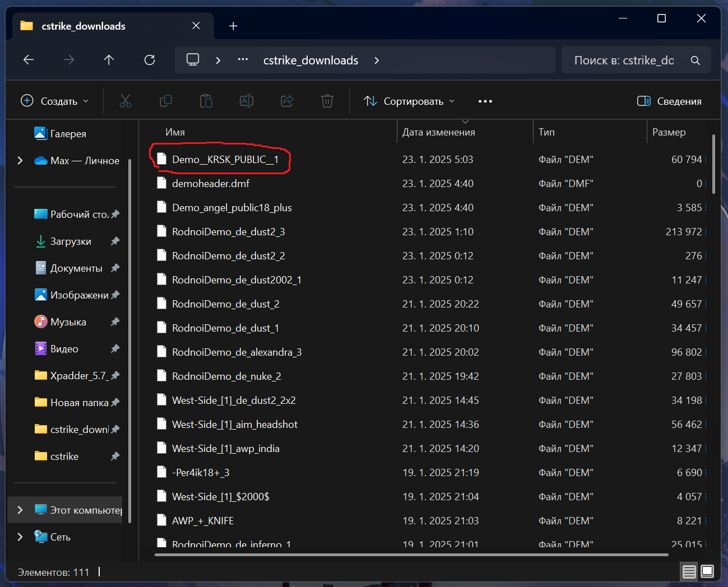Image resolution: width=728 pixels, height=587 pixels.
Task: Click the Delete trash can icon
Action: [327, 101]
